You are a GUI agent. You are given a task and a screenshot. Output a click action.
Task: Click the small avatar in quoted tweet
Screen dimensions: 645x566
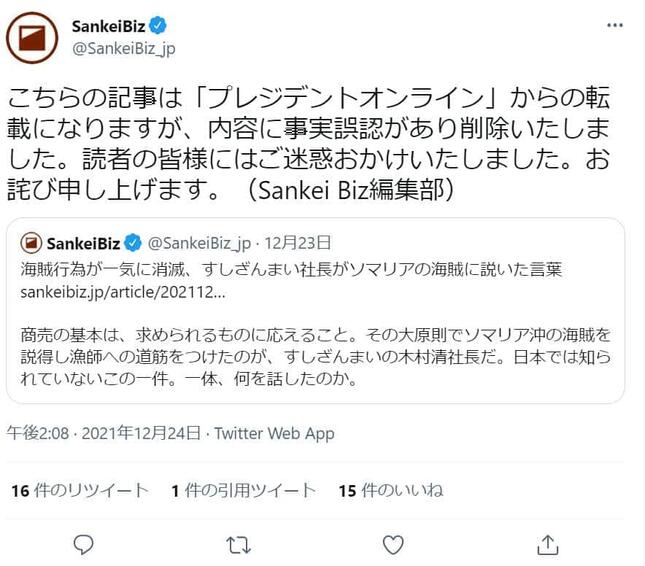tap(30, 243)
